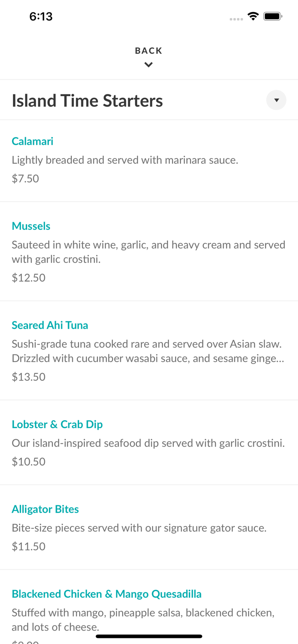Tap the truncated Seared Ahi Tuna description
298x644 pixels.
(148, 351)
